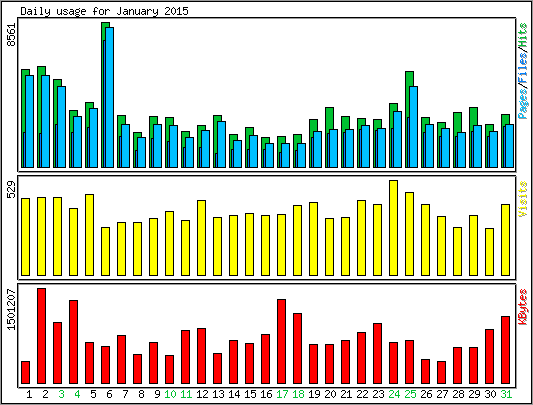Click the yellow 'Visits' legend label
The image size is (533, 405).
(x=523, y=199)
